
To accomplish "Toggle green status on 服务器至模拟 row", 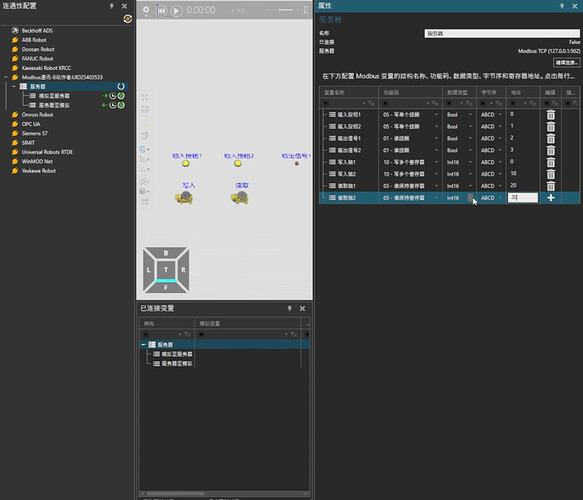I will 121,105.
